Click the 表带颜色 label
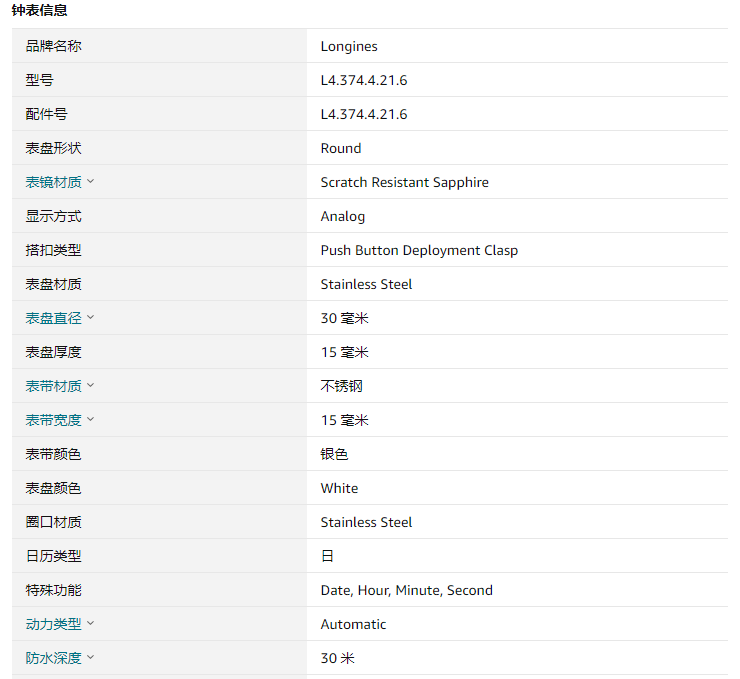This screenshot has width=740, height=679. pyautogui.click(x=53, y=454)
